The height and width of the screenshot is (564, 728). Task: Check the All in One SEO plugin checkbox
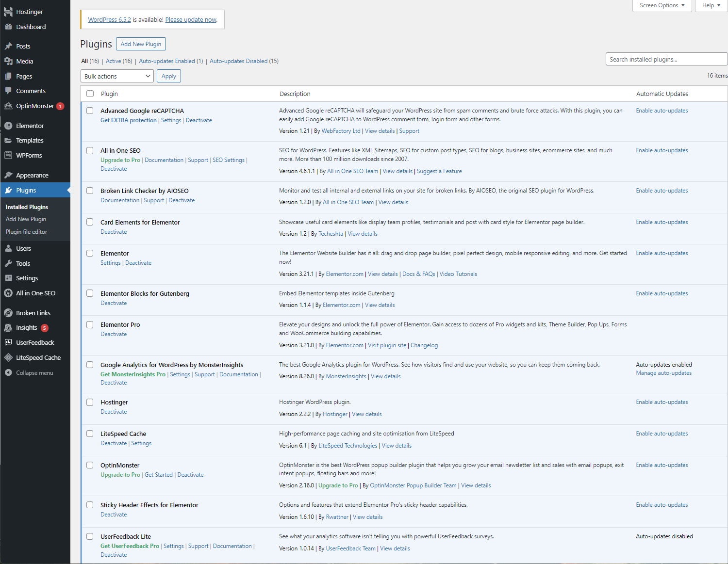tap(90, 150)
